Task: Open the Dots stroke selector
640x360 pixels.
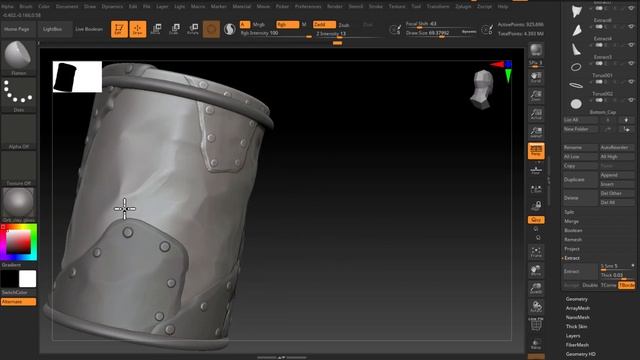Action: click(18, 95)
